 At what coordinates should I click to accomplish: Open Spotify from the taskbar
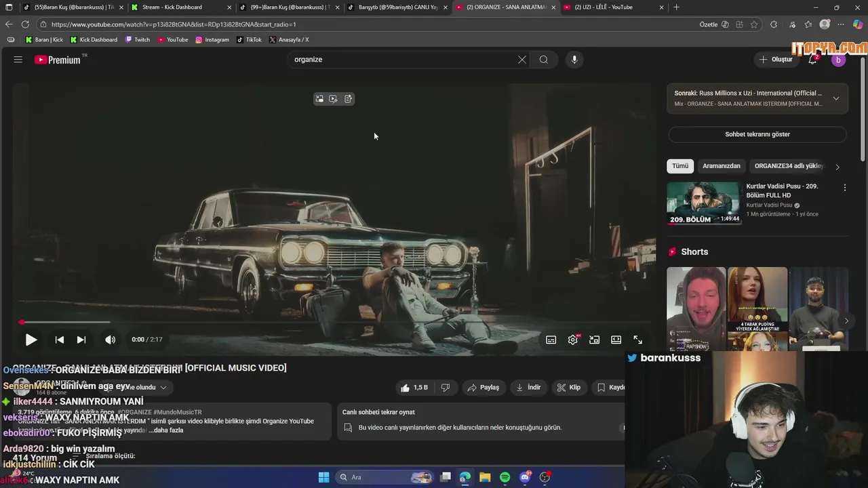(x=505, y=477)
